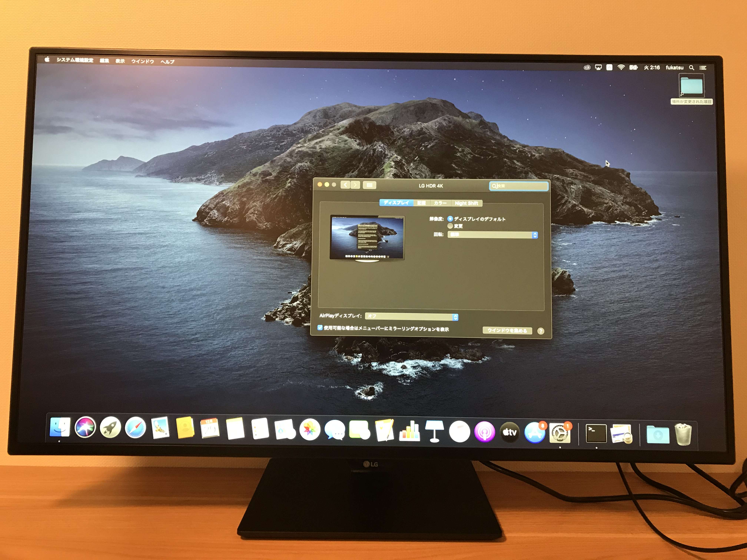Go forward with the right chevron button
This screenshot has height=560, width=747.
(x=355, y=185)
